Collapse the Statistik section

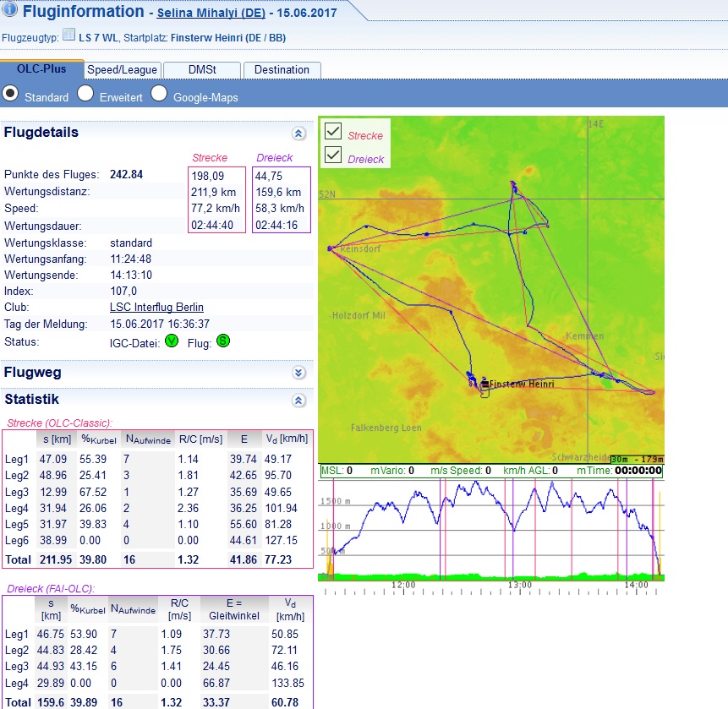pos(298,401)
